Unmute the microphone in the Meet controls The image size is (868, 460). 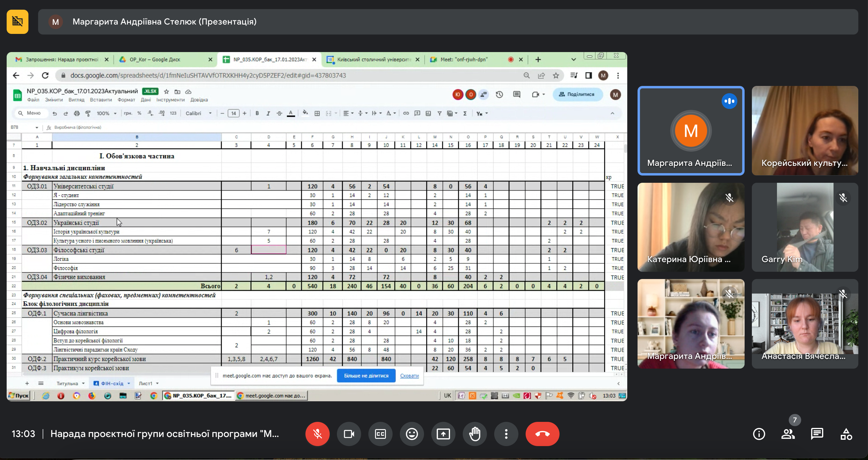(317, 434)
